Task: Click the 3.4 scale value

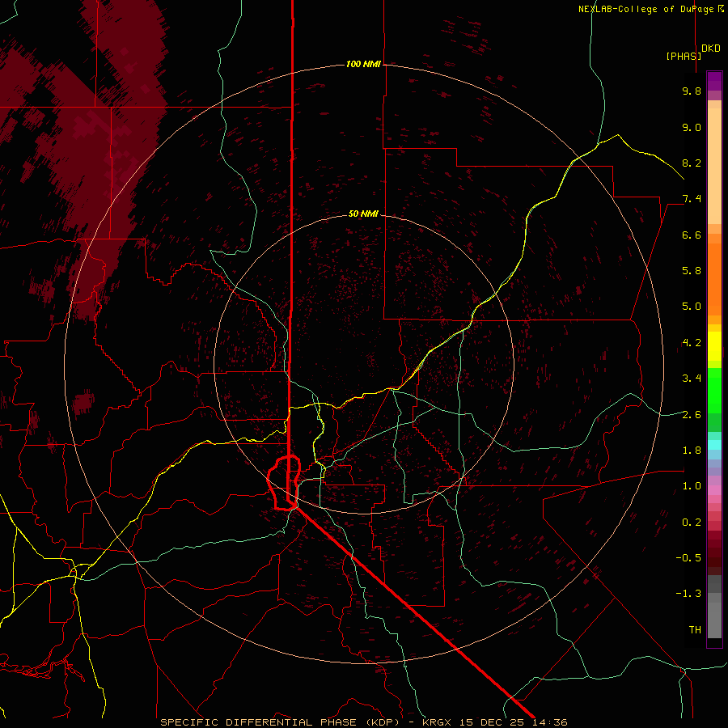Action: pos(692,379)
